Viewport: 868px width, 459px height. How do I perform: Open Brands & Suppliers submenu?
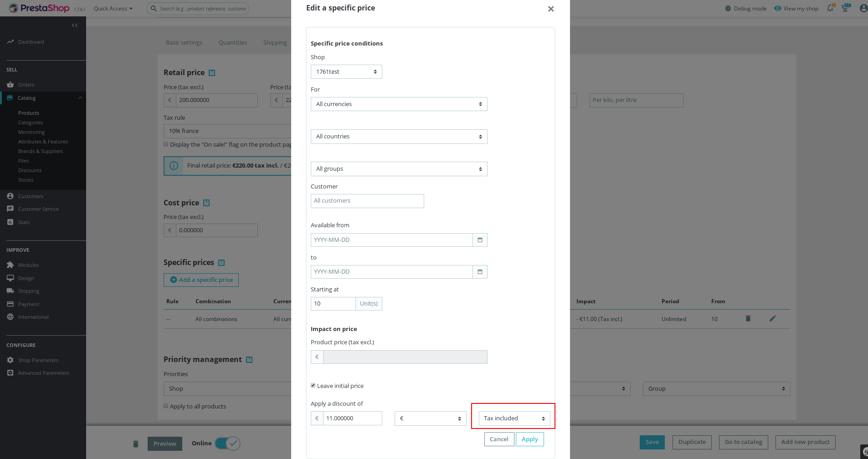coord(41,151)
